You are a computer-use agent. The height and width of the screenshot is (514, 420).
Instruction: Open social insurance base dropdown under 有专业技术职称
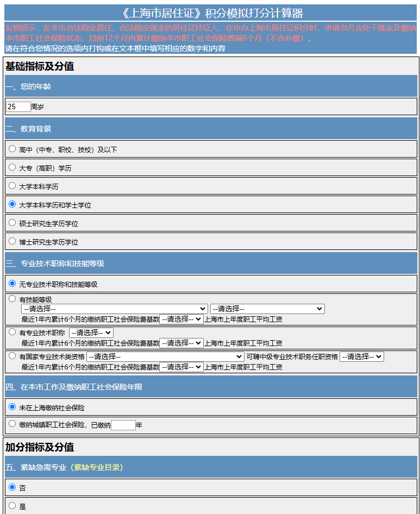click(x=181, y=343)
